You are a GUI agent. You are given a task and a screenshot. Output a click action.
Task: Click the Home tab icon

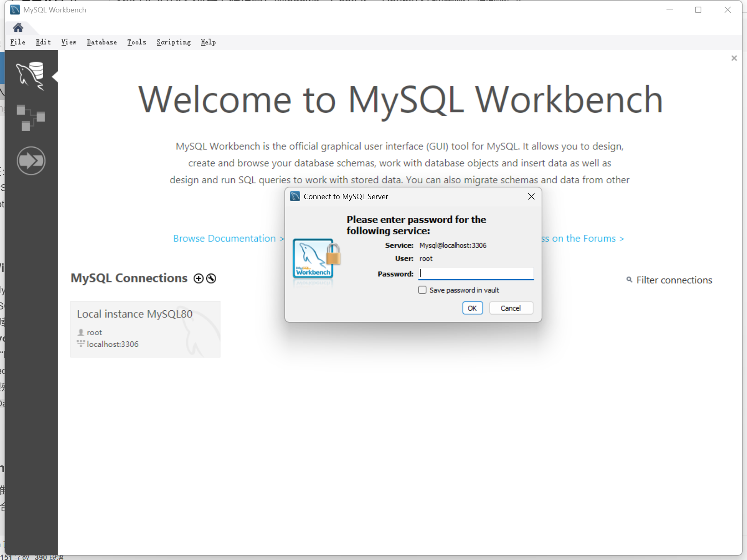pyautogui.click(x=18, y=28)
